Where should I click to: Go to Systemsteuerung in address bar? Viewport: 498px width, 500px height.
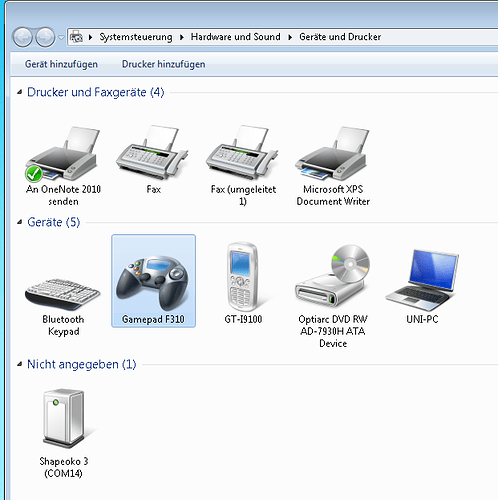136,37
